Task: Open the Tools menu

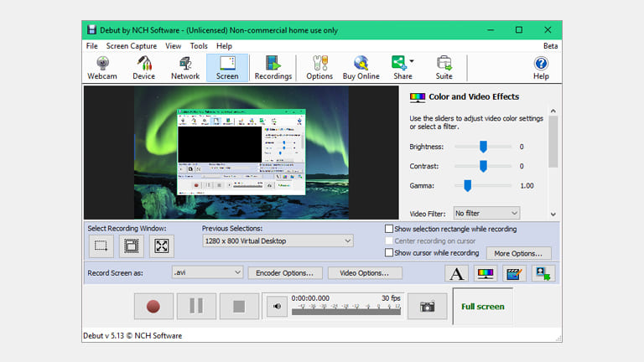Action: (x=199, y=46)
